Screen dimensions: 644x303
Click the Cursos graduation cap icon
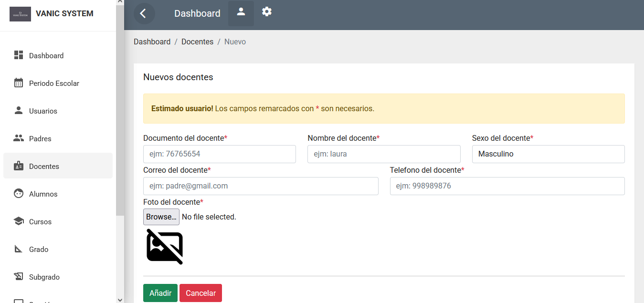point(19,221)
